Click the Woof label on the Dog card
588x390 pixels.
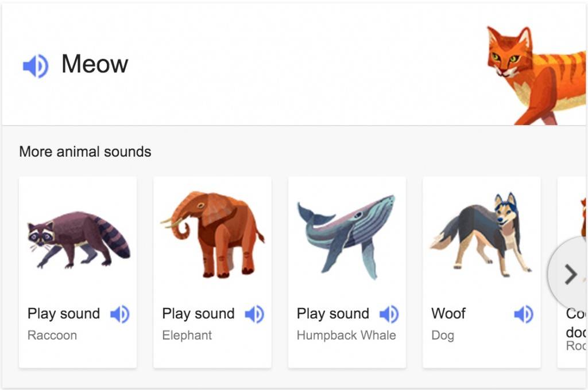click(447, 314)
